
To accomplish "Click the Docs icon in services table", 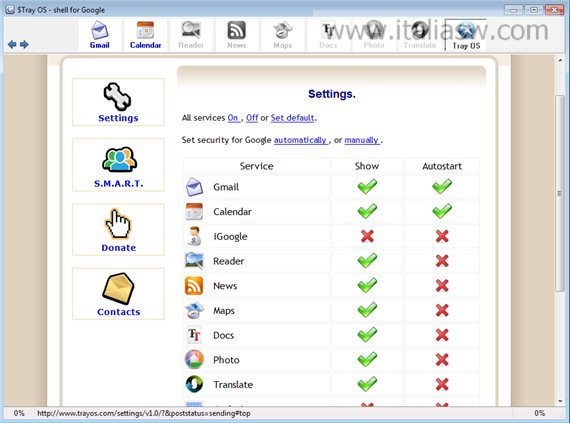I will [x=194, y=335].
